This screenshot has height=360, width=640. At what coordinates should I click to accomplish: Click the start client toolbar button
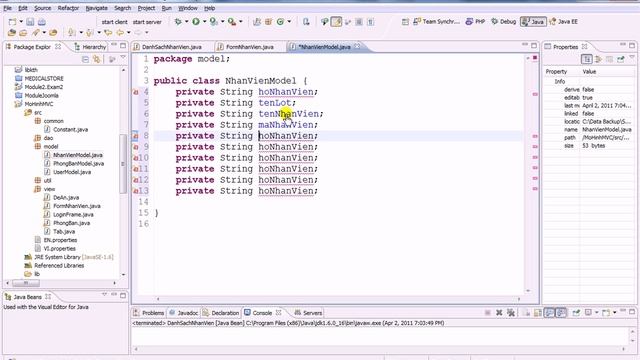[114, 22]
